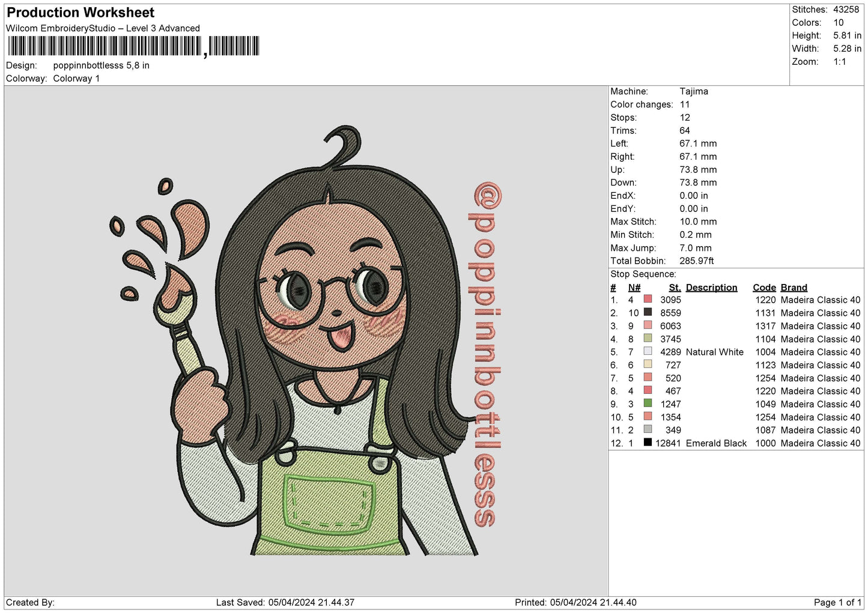Click the Height value '5.81 in'

coord(847,36)
